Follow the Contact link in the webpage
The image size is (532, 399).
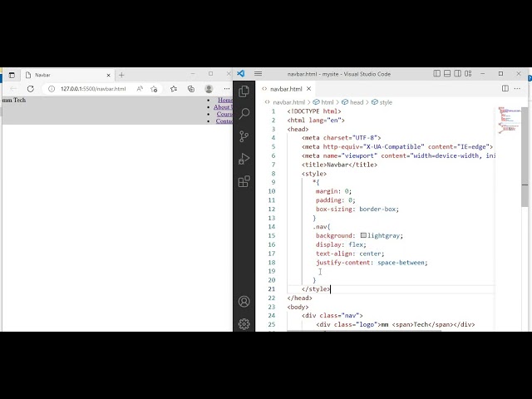tap(224, 121)
